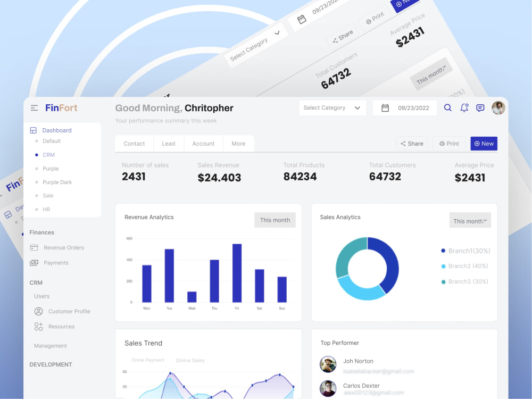The height and width of the screenshot is (399, 532).
Task: Click the Total Customers 64732 value
Action: click(x=385, y=177)
